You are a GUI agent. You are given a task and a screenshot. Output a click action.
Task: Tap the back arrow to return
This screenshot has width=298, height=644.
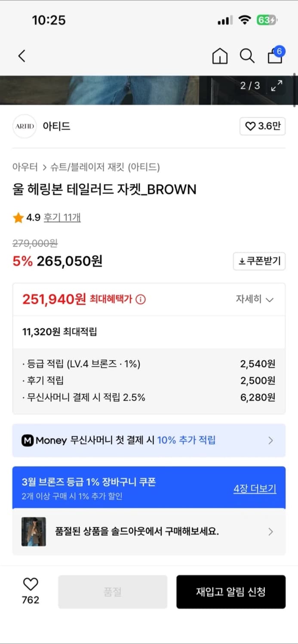tap(22, 56)
